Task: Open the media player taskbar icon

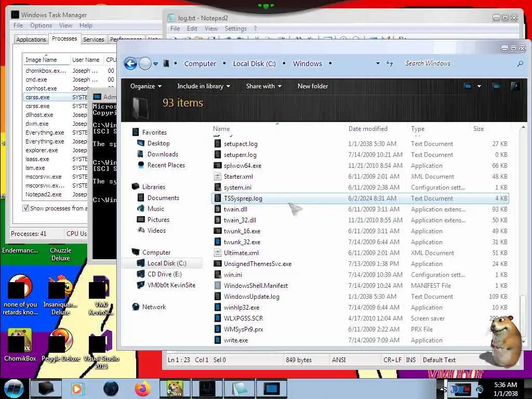Action: [78, 389]
